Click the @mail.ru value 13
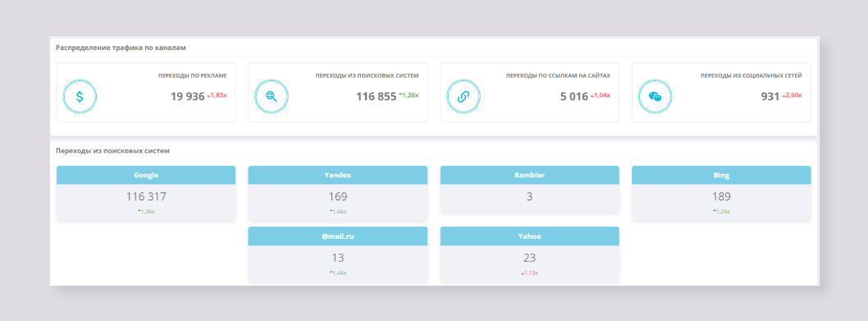The image size is (868, 321). pyautogui.click(x=338, y=258)
